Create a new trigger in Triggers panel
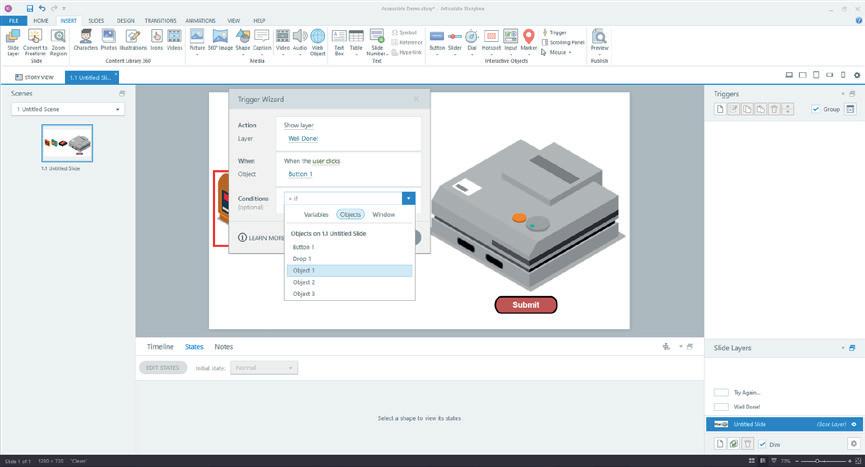The height and width of the screenshot is (467, 865). 720,109
